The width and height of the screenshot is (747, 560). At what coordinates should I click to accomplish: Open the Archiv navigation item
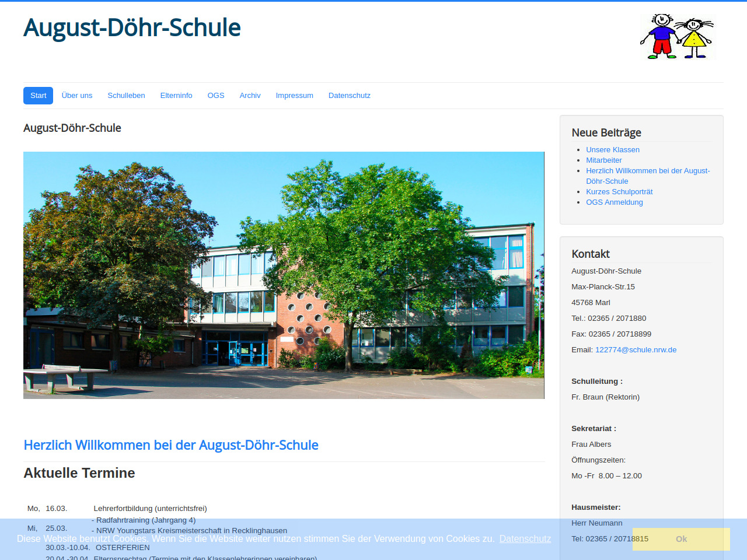point(250,96)
